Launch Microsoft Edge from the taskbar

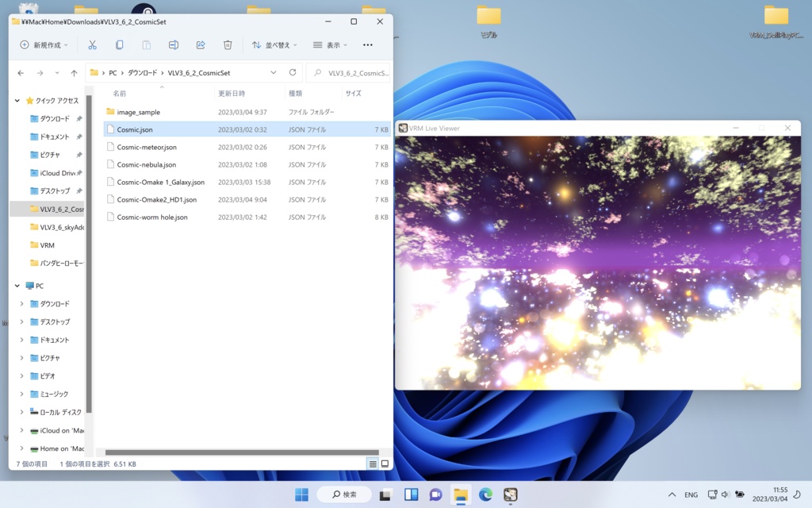(x=485, y=495)
